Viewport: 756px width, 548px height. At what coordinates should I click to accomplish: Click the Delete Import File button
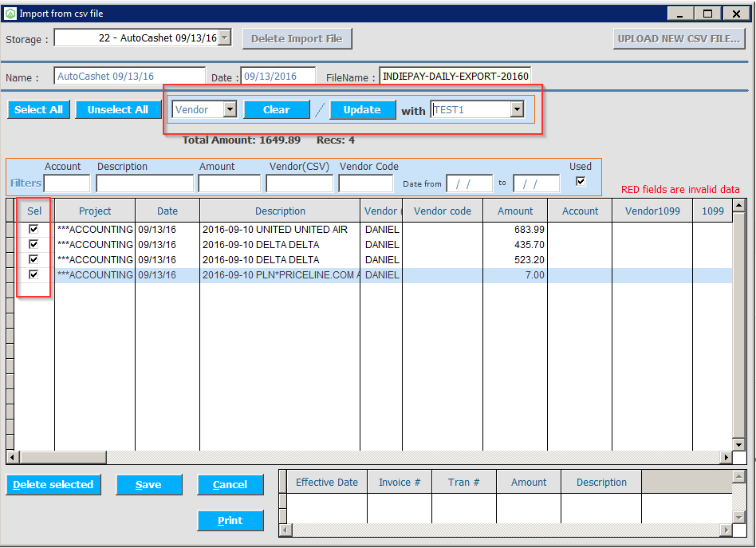297,38
